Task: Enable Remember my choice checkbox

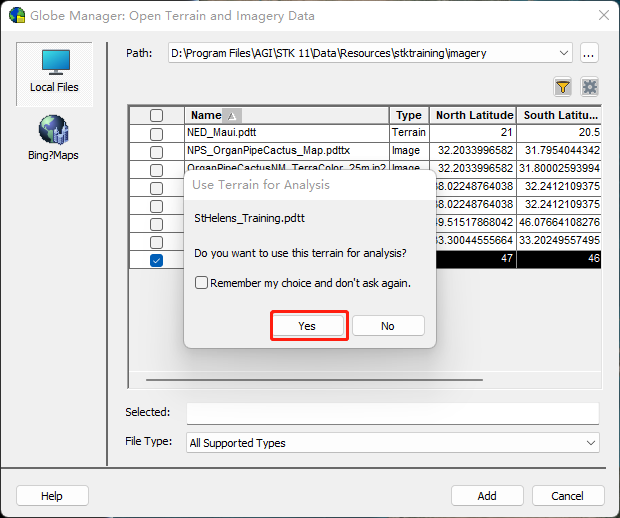Action: click(201, 283)
